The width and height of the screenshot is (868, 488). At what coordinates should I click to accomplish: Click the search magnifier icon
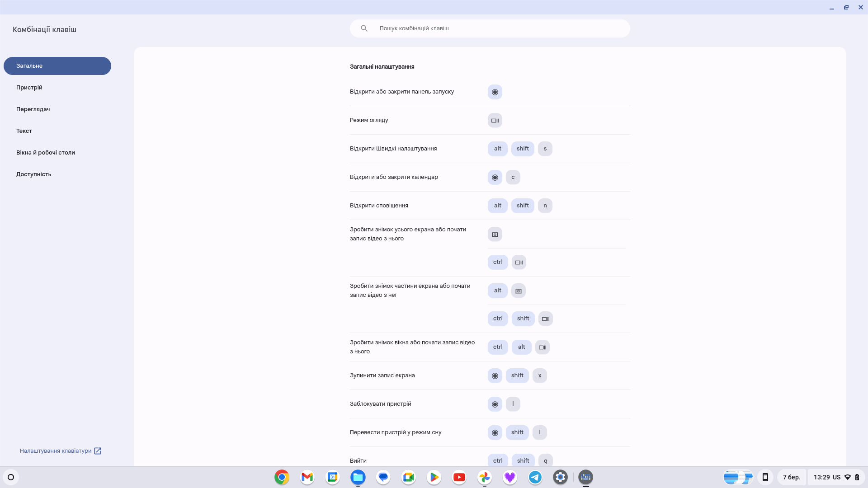364,28
